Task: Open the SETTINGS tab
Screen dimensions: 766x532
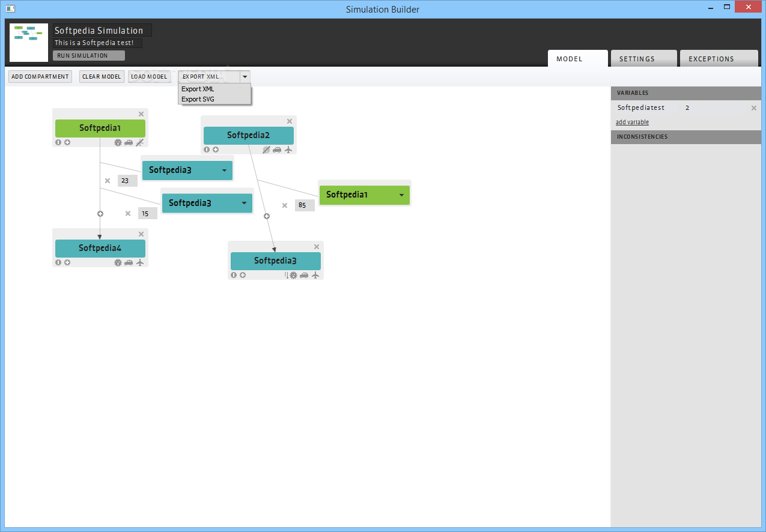Action: tap(643, 58)
